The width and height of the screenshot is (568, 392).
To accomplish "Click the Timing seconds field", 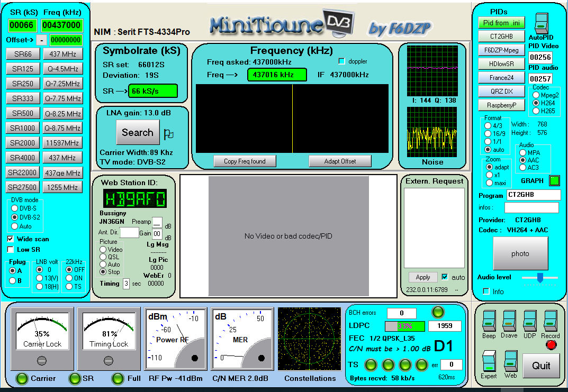I will pos(126,284).
